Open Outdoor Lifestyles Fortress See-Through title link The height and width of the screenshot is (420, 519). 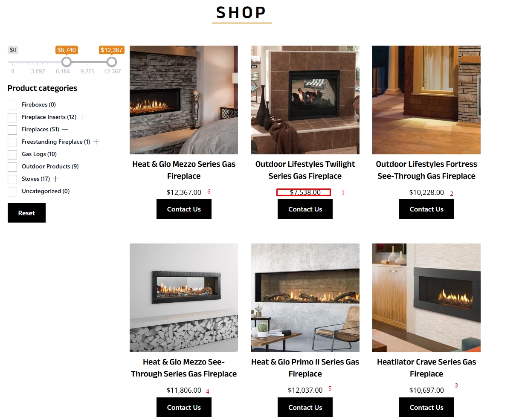(x=426, y=170)
